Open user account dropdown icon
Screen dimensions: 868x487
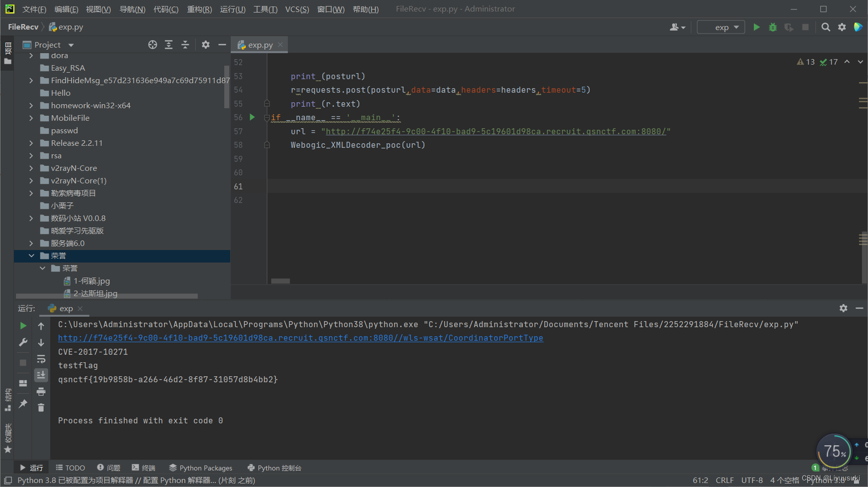677,27
